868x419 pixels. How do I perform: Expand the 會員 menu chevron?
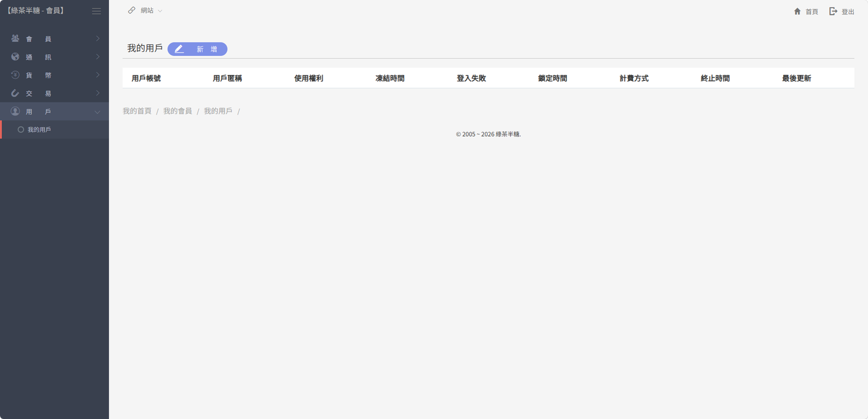(x=98, y=39)
